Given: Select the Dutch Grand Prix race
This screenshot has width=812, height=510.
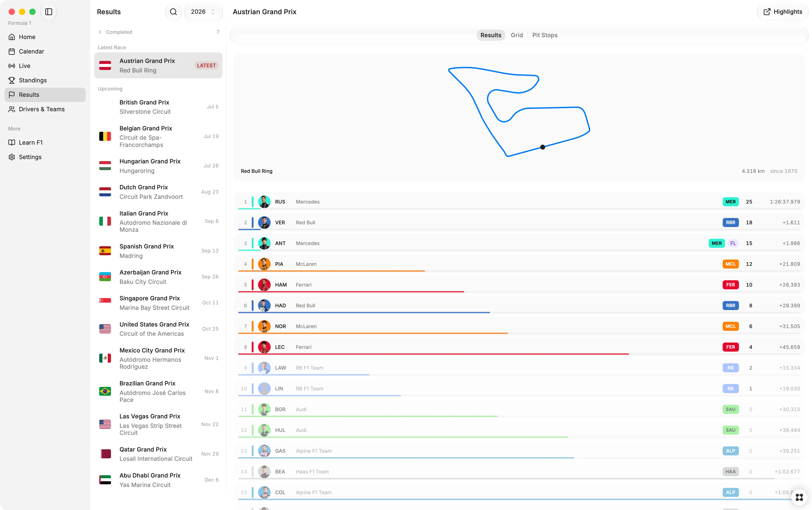Looking at the screenshot, I should [158, 192].
